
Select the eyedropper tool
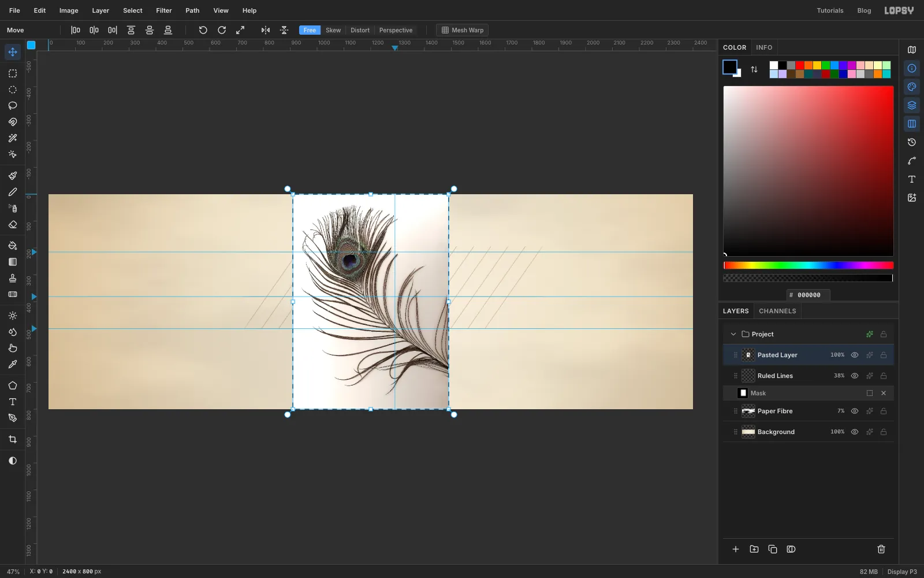tap(13, 364)
